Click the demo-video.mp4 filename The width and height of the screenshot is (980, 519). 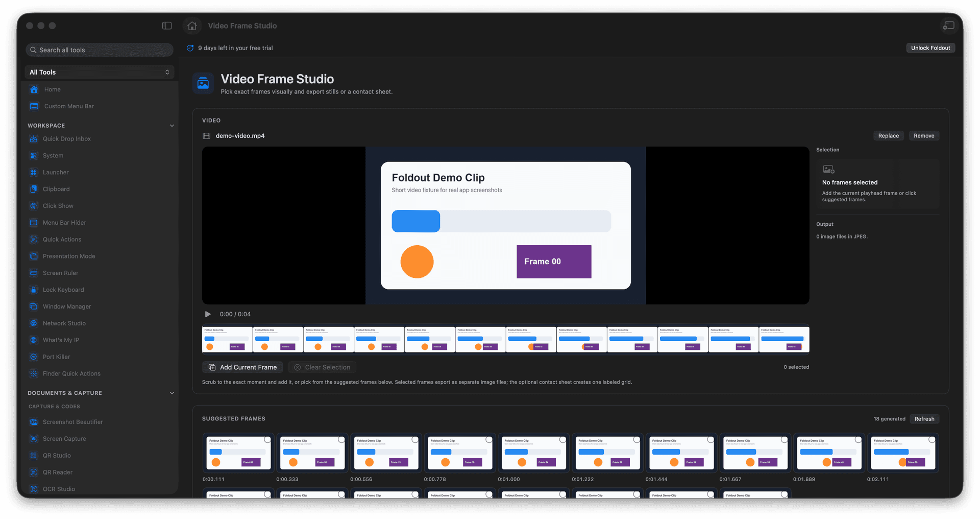(240, 136)
